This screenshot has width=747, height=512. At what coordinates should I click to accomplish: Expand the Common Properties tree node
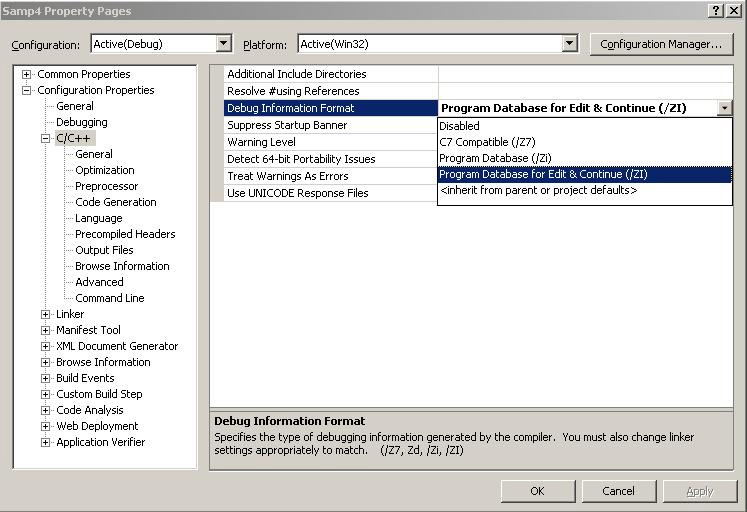tap(27, 74)
